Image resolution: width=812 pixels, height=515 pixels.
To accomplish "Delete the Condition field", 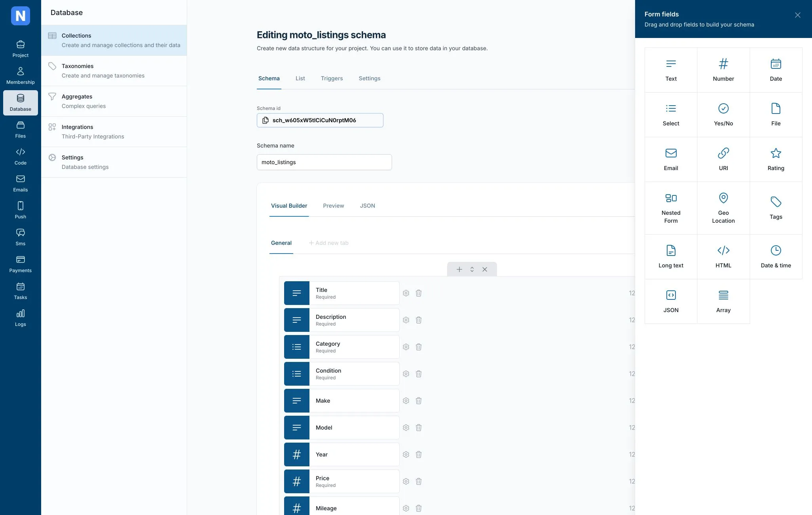I will pos(419,374).
